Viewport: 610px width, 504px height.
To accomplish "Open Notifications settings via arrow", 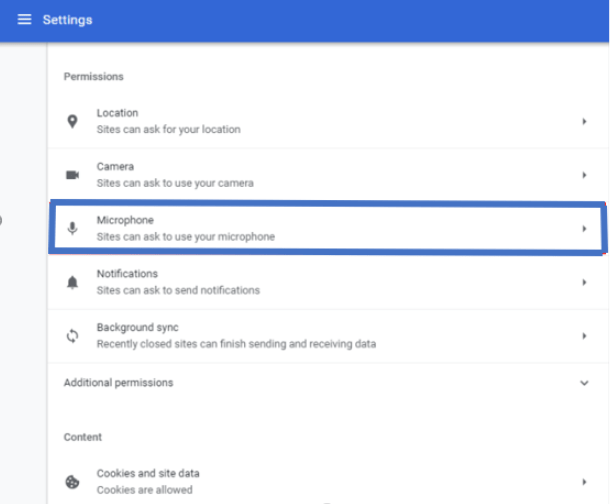I will (x=584, y=282).
